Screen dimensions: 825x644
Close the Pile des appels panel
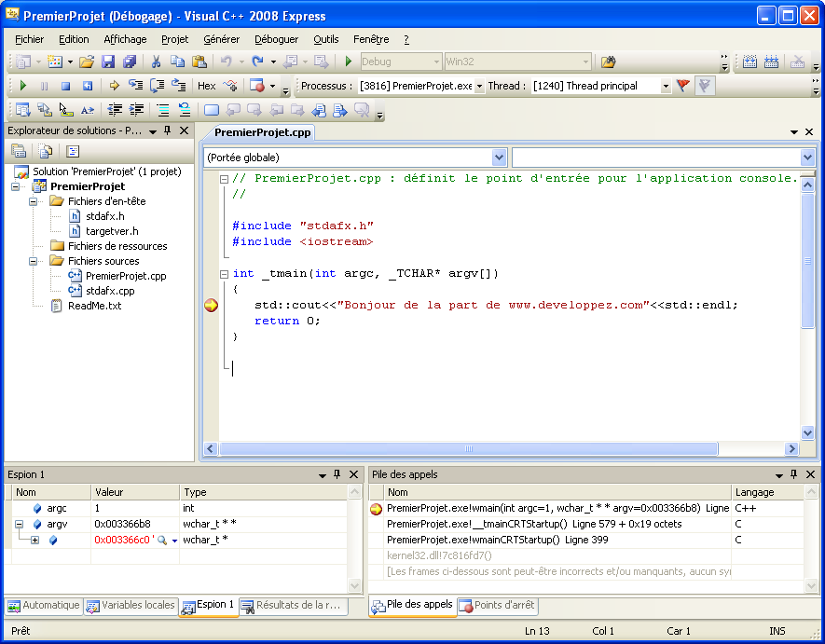coord(811,474)
